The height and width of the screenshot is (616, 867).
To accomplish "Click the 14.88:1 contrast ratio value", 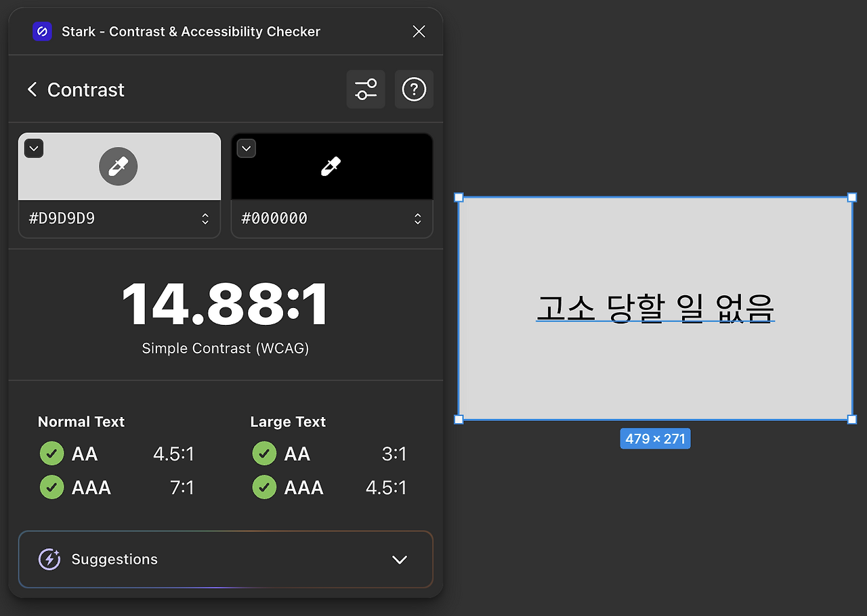I will click(225, 304).
